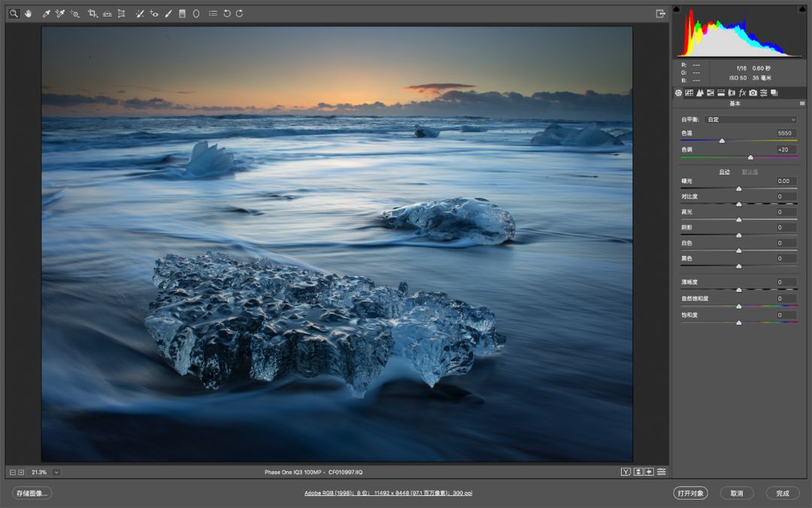Viewport: 812px width, 508px height.
Task: Toggle full screen mode button
Action: pos(660,14)
